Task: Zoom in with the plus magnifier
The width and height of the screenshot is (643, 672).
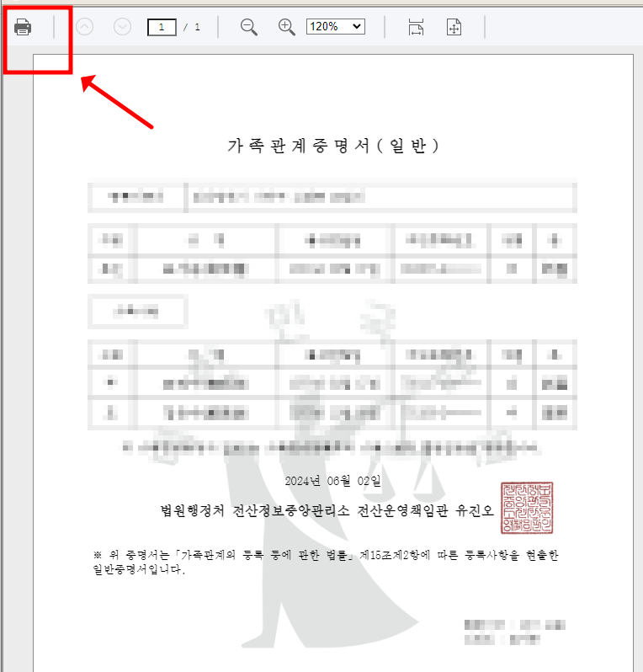Action: tap(286, 27)
